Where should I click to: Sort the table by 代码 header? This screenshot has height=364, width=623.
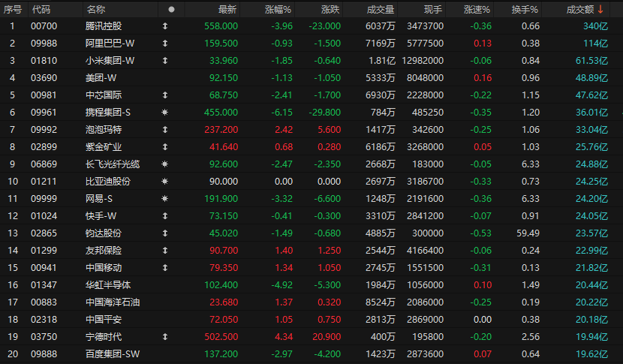41,10
